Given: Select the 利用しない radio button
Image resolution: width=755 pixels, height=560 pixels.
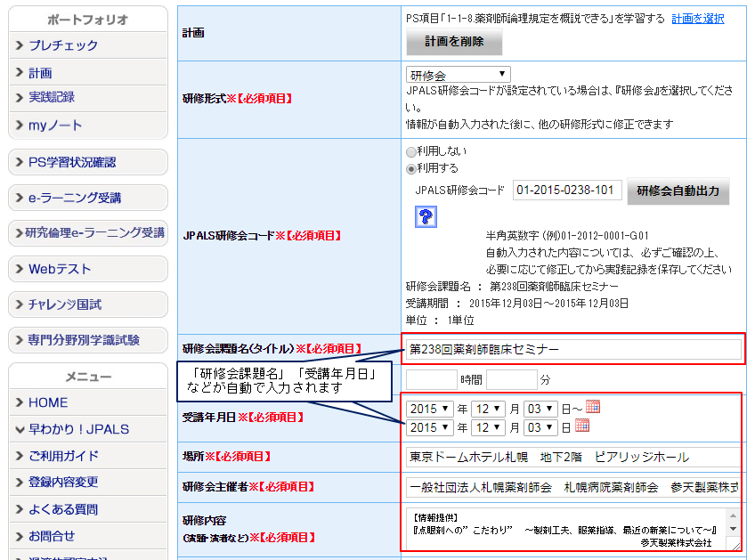Looking at the screenshot, I should point(411,151).
